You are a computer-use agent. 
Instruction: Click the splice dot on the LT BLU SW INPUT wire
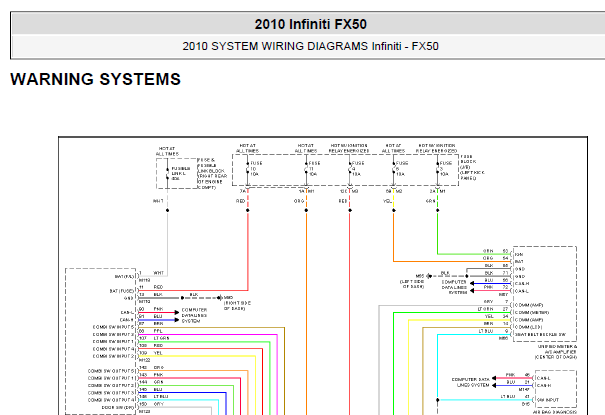pos(438,400)
